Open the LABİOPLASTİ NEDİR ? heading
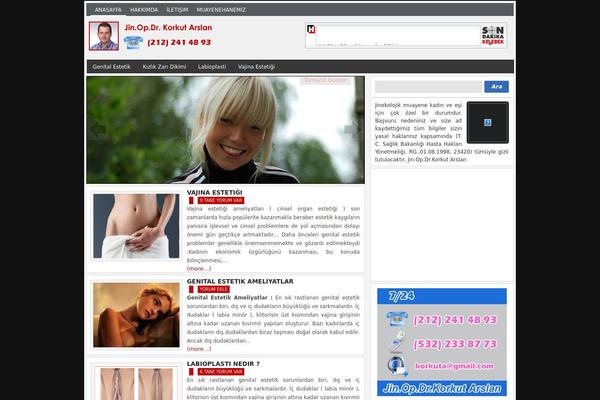 pyautogui.click(x=223, y=364)
